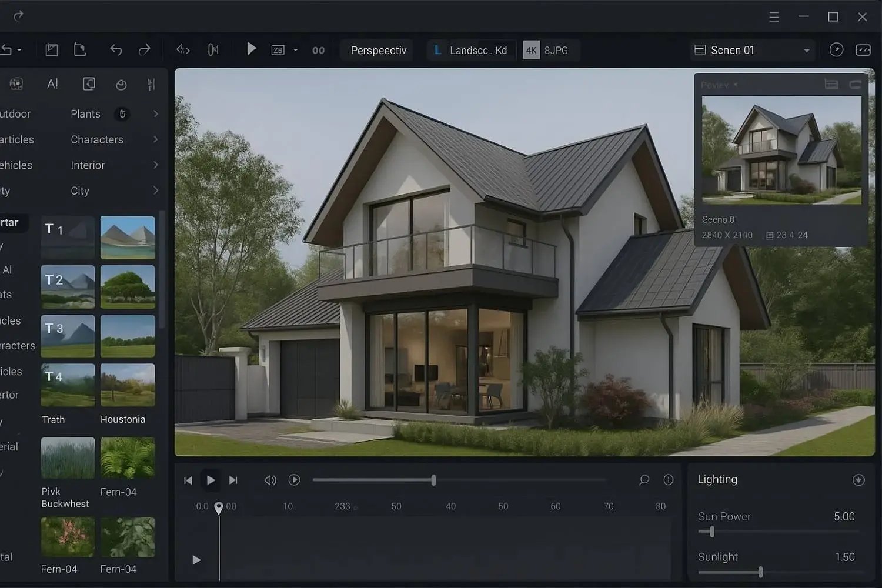This screenshot has height=588, width=882.
Task: Click the Undo arrow in the toolbar
Action: point(116,49)
